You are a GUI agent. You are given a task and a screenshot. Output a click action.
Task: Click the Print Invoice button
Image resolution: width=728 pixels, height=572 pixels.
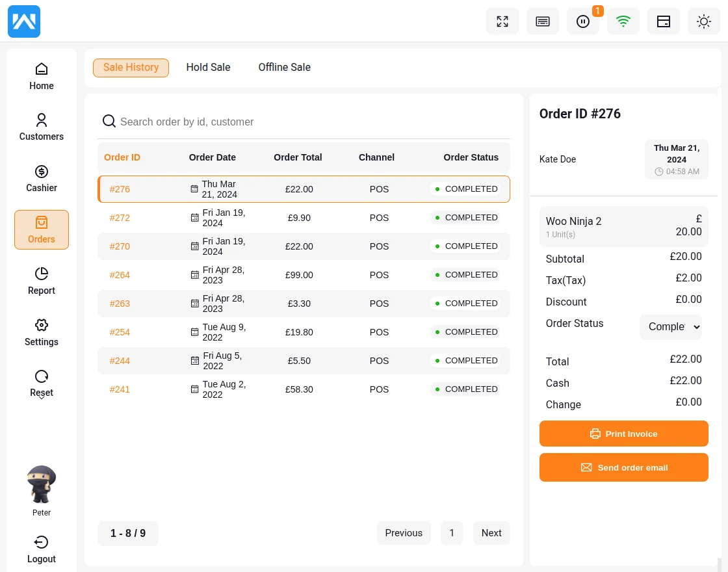[x=623, y=434]
